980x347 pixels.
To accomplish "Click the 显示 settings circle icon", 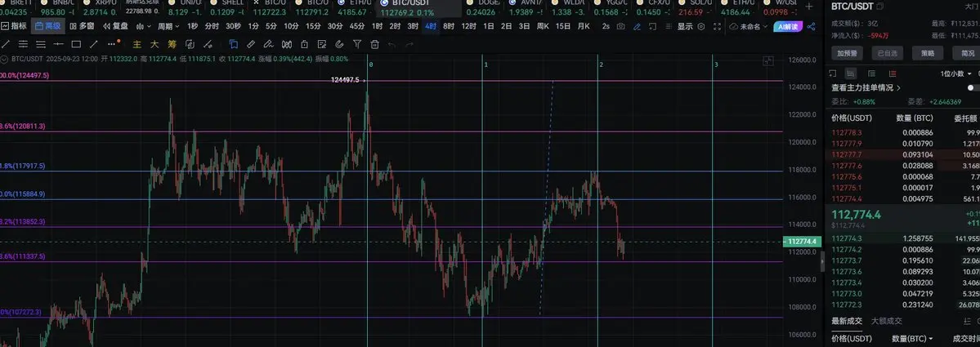I will (x=700, y=26).
